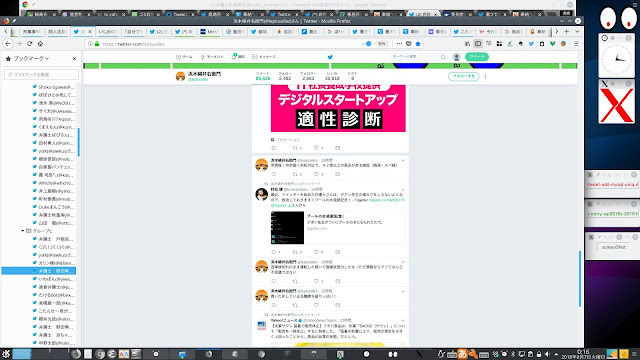Viewport: 640px width, 360px height.
Task: Like the promoted ad tweet heart
Action: (x=316, y=148)
